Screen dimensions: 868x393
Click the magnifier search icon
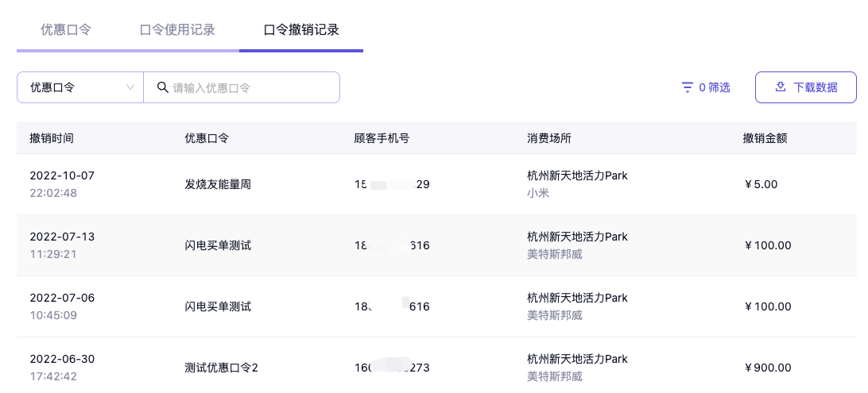[162, 87]
